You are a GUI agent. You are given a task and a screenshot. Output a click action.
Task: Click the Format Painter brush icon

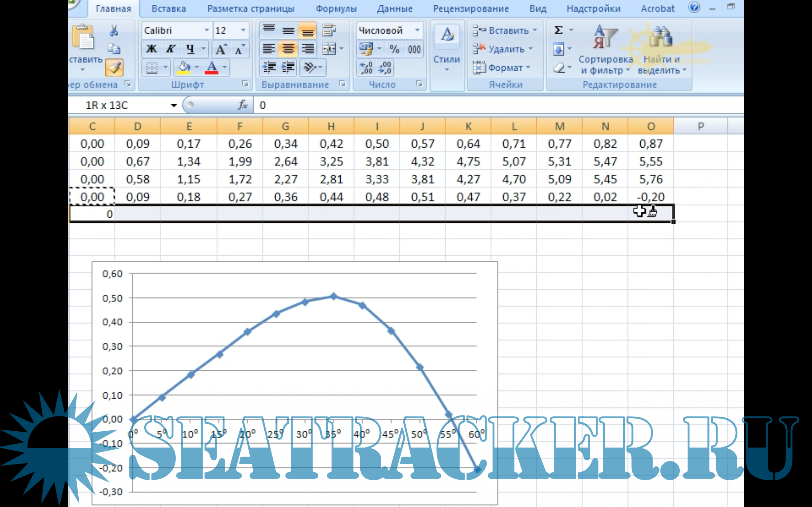114,67
